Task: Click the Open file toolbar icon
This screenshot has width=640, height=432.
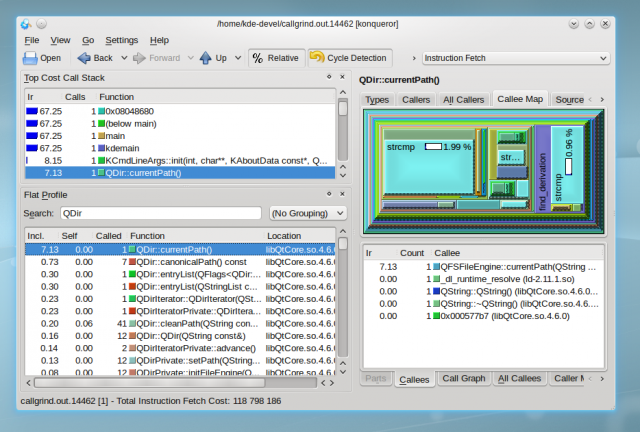Action: tap(31, 58)
